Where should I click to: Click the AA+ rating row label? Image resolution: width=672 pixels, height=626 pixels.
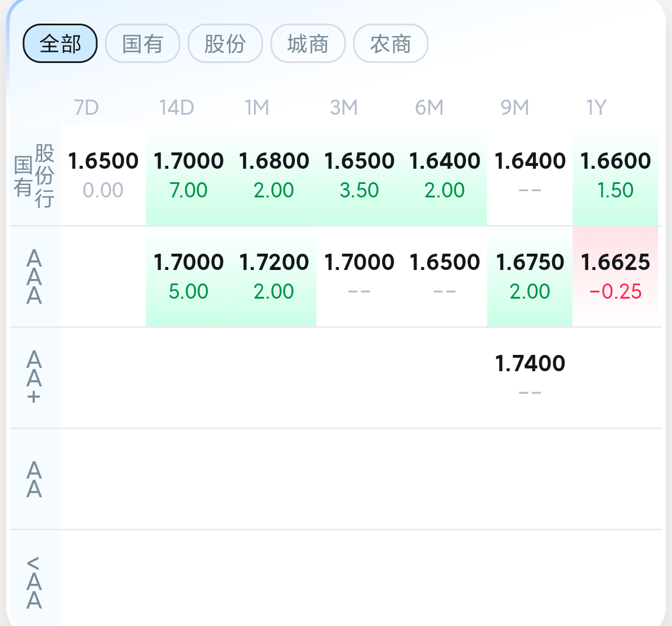[34, 377]
